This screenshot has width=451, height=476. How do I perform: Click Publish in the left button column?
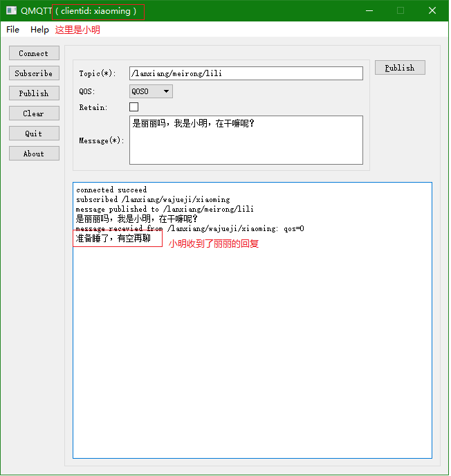[x=34, y=93]
